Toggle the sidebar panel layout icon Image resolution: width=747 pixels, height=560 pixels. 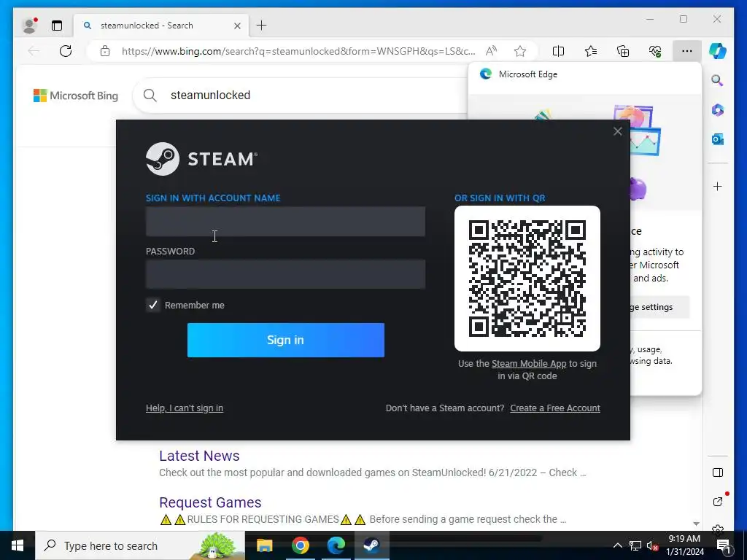pos(718,472)
